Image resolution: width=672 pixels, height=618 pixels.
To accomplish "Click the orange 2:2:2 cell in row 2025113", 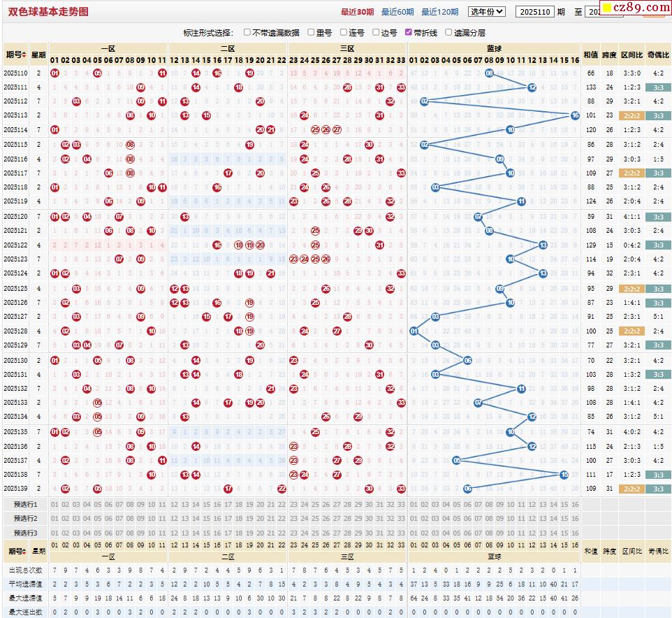I will 631,116.
